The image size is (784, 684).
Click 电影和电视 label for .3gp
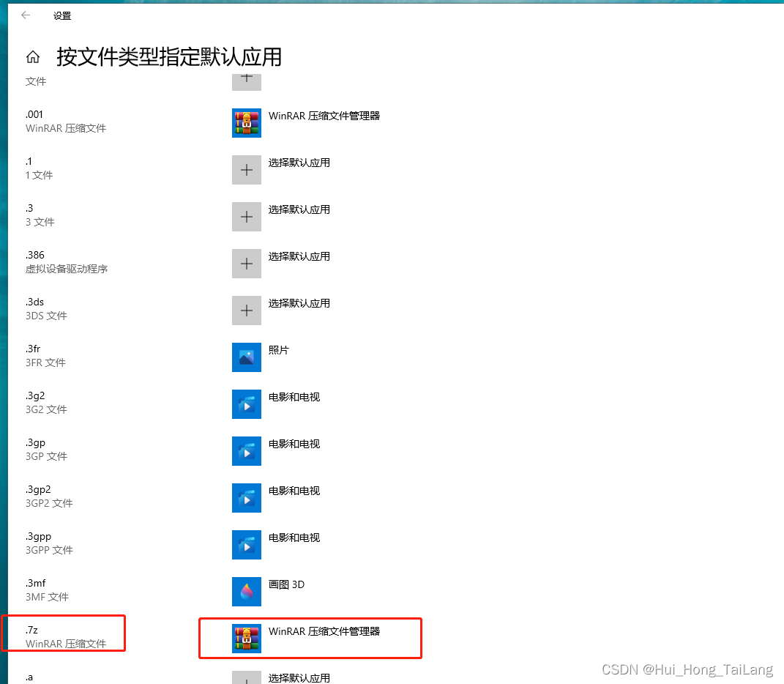click(x=294, y=444)
